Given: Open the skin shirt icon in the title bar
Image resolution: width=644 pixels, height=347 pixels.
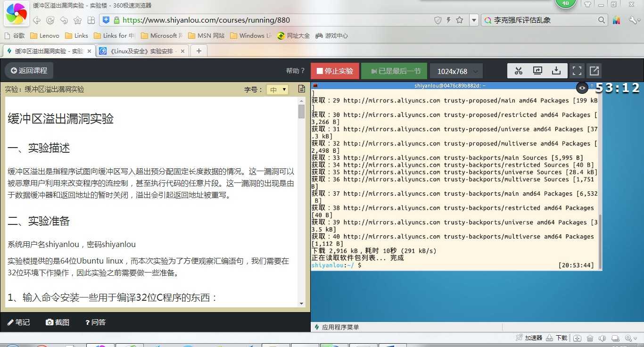Looking at the screenshot, I should pyautogui.click(x=587, y=4).
